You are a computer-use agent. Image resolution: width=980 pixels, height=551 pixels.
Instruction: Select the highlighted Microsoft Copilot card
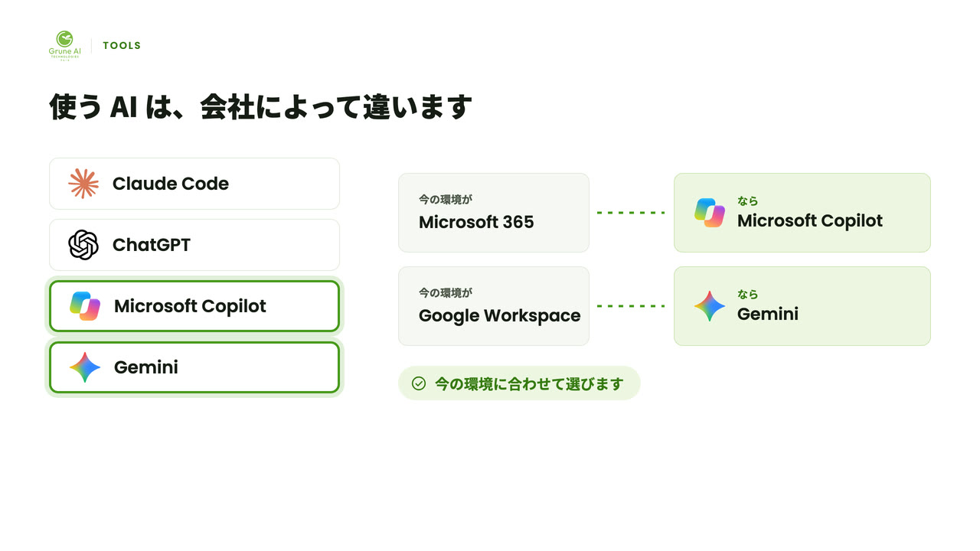point(194,306)
